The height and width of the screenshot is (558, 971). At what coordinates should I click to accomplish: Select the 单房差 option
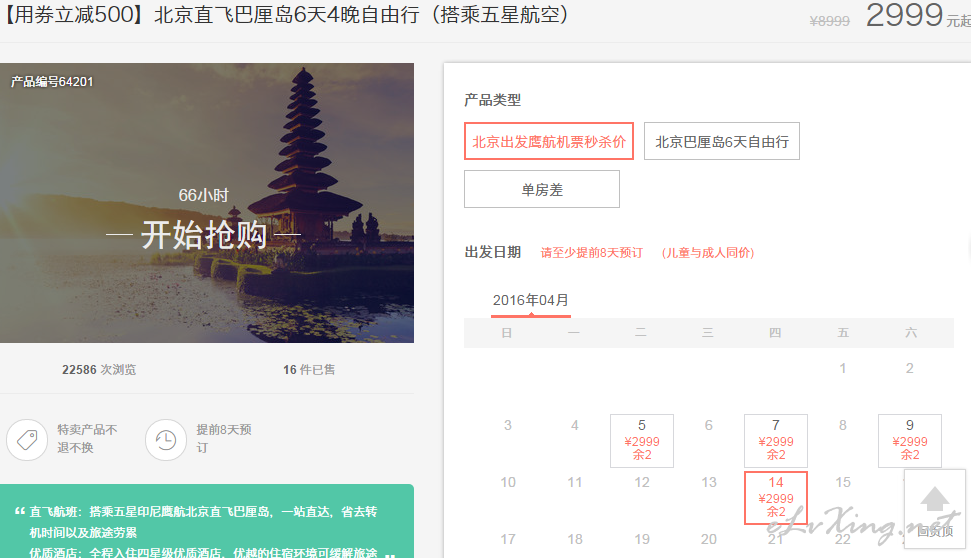(542, 189)
